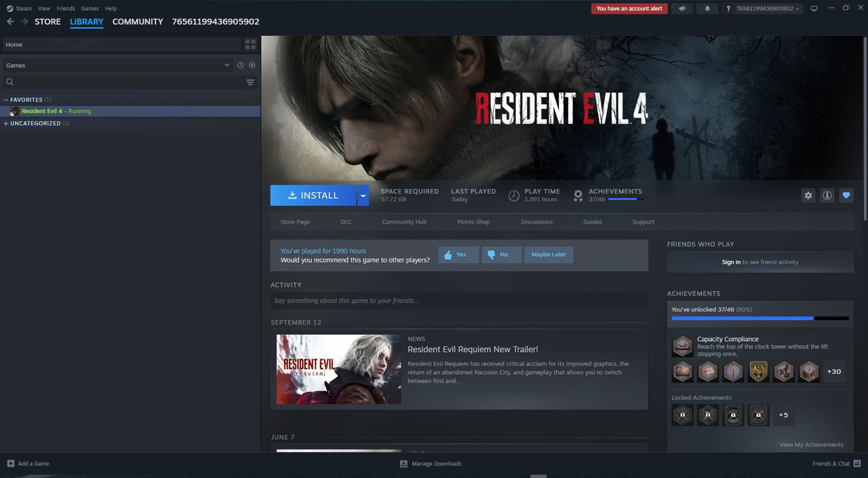This screenshot has width=868, height=478.
Task: Click the blue INSTALL button
Action: click(x=313, y=195)
